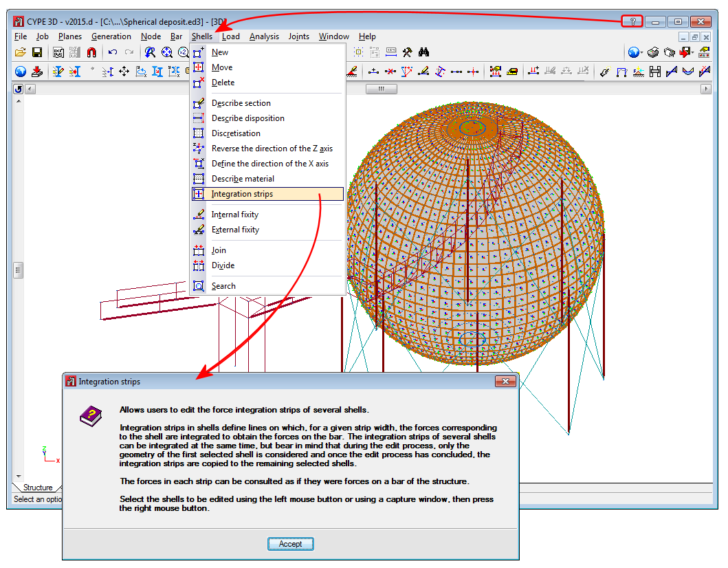Image resolution: width=728 pixels, height=568 pixels.
Task: Click the red download arrow icon
Action: click(x=37, y=71)
